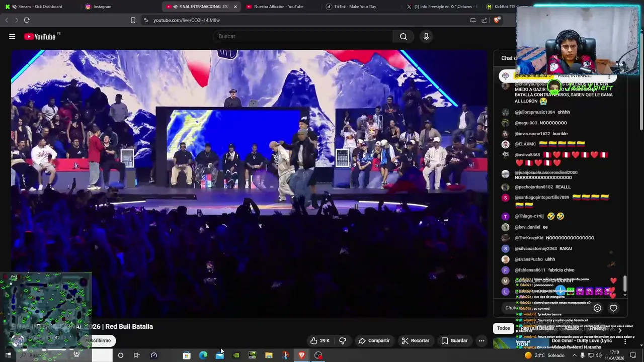Mute the FINAL INTERNACIONAL tab's audio icon
This screenshot has width=644, height=362.
pos(175,7)
